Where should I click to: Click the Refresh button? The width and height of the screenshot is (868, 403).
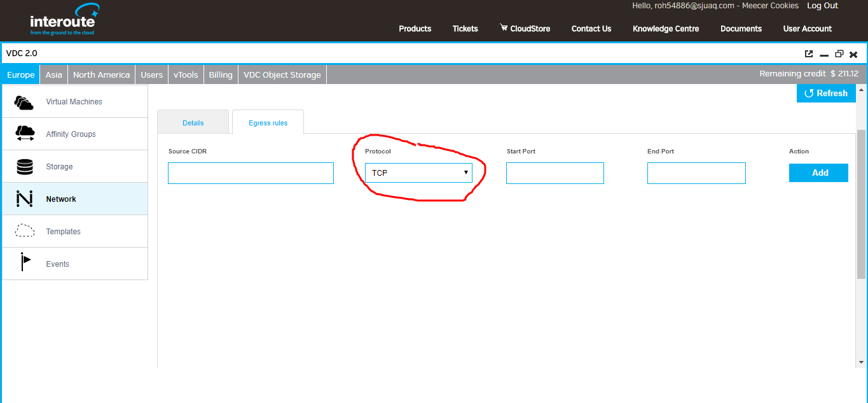[826, 93]
